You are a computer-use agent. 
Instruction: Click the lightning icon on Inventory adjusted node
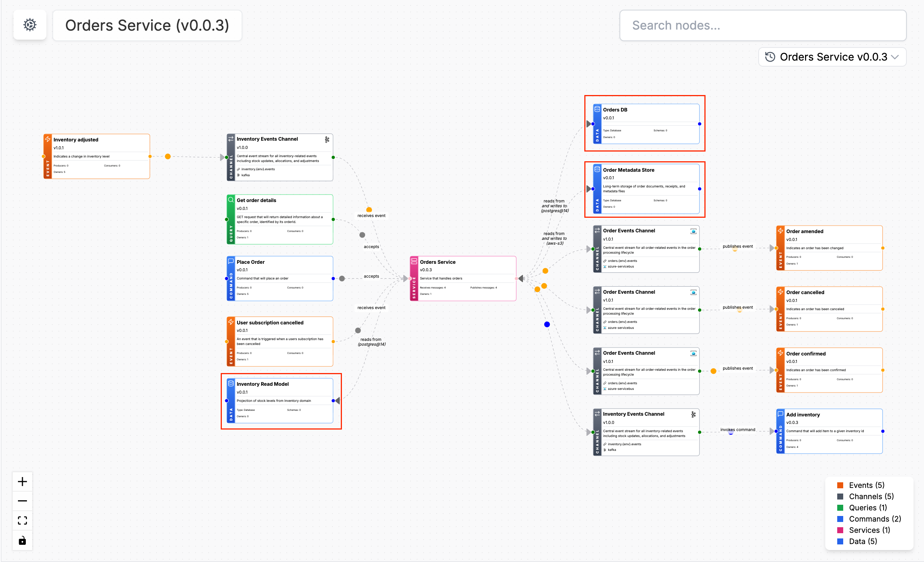pyautogui.click(x=48, y=139)
